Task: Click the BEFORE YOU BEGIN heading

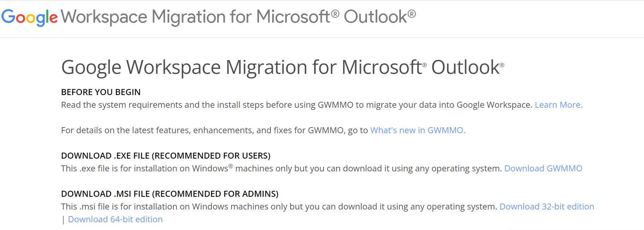Action: (x=101, y=92)
